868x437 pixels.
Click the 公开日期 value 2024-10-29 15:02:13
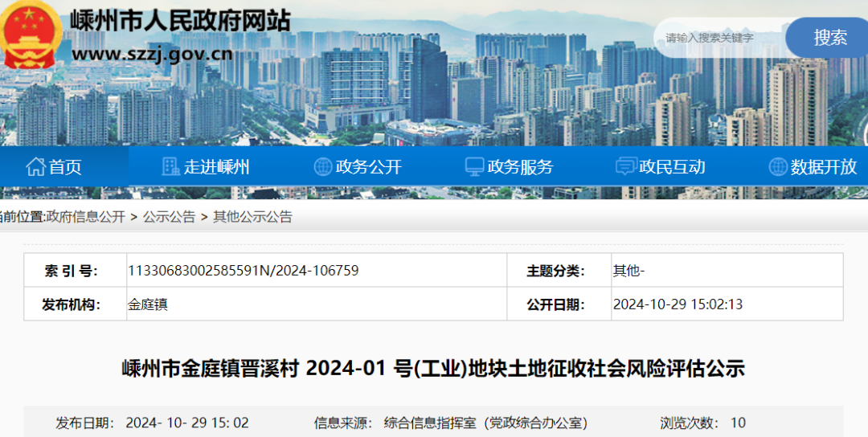tap(678, 304)
